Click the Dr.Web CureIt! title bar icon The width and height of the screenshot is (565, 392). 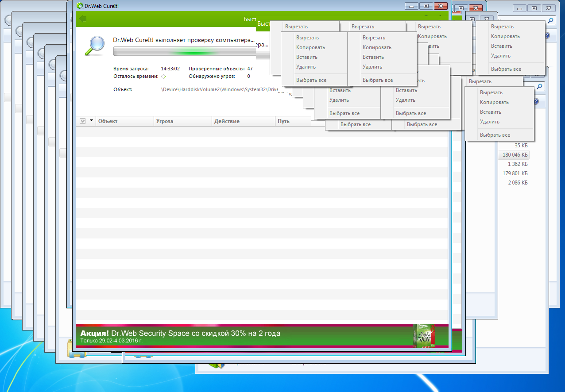pos(79,6)
